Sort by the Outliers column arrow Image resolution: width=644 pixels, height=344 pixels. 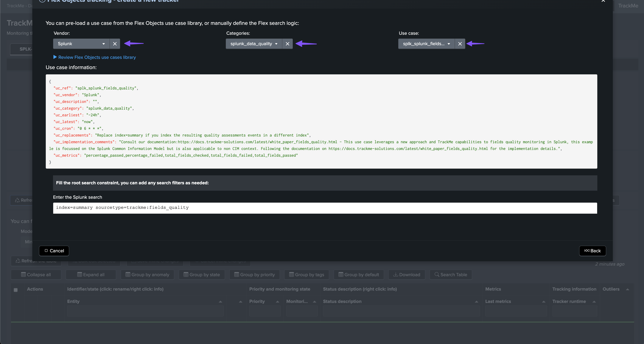pos(627,289)
